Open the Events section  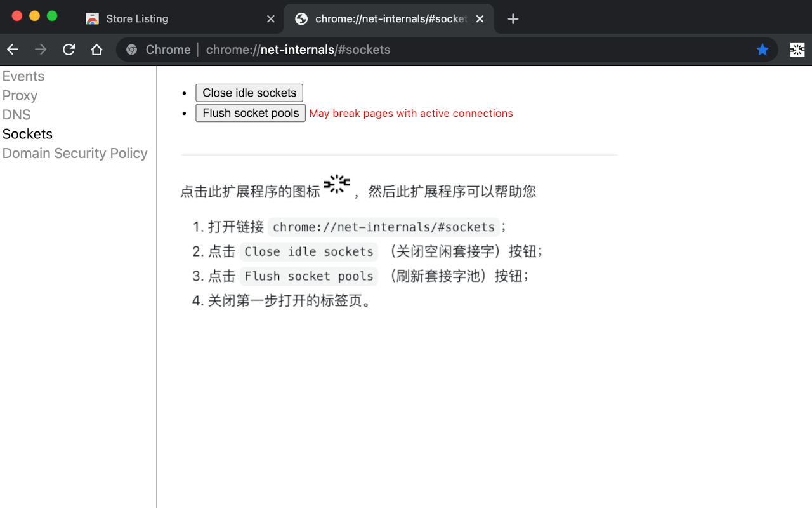(23, 76)
